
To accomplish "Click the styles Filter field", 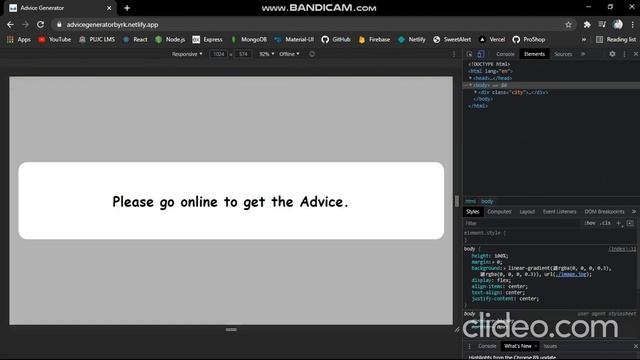I will 521,223.
